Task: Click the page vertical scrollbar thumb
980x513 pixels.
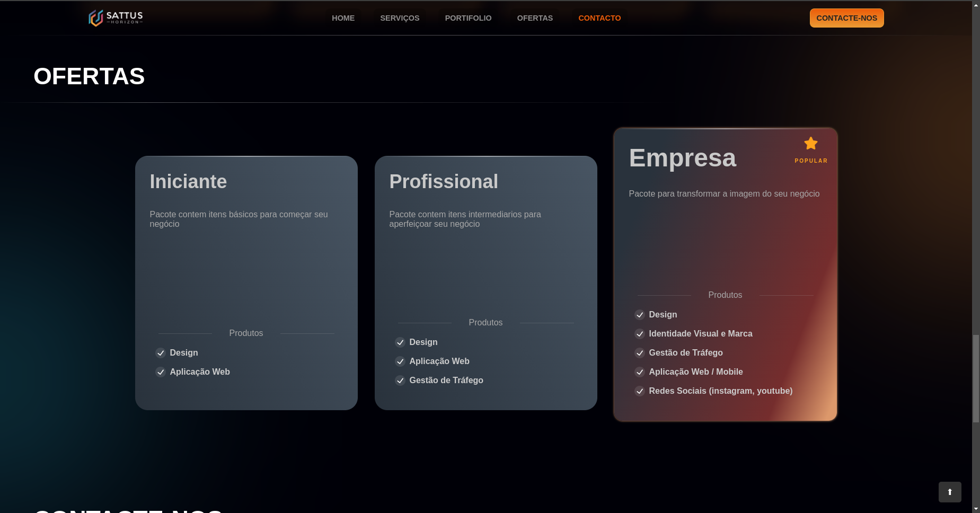Action: click(976, 378)
